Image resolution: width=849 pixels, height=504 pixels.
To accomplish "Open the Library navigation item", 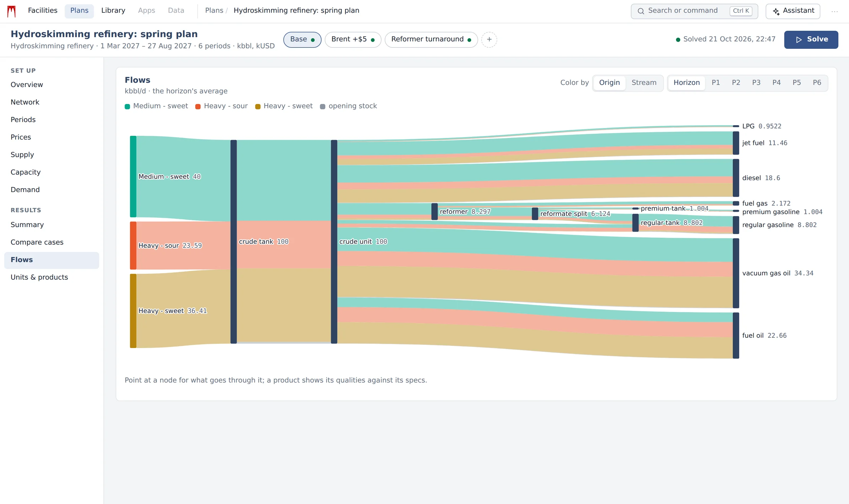I will click(x=113, y=11).
